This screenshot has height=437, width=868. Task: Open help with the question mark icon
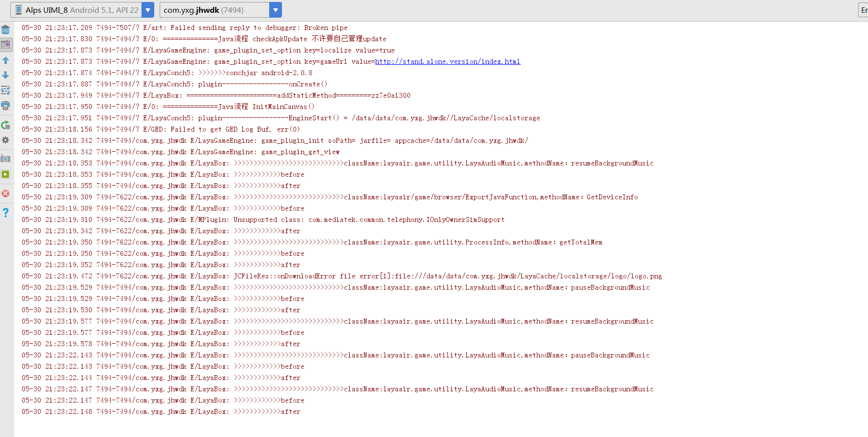(x=5, y=213)
